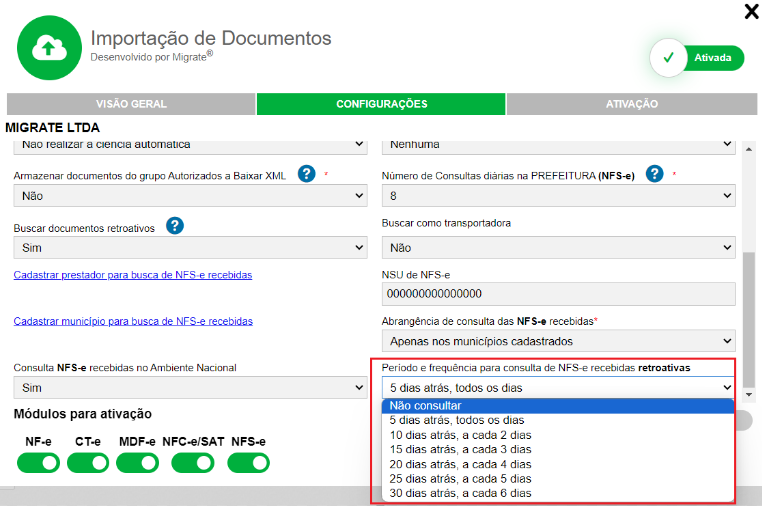Click help icon beside Consultas diárias na PREFEITURA
The width and height of the screenshot is (763, 506).
tap(655, 174)
